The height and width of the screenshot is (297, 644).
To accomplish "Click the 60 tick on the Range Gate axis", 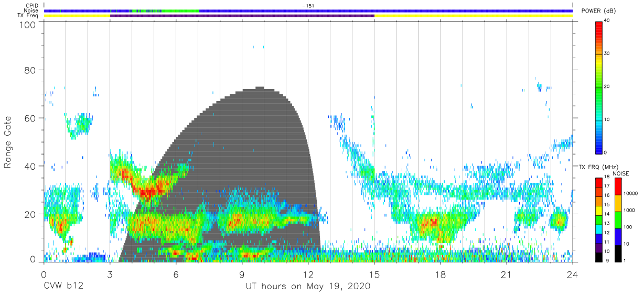I will [30, 118].
